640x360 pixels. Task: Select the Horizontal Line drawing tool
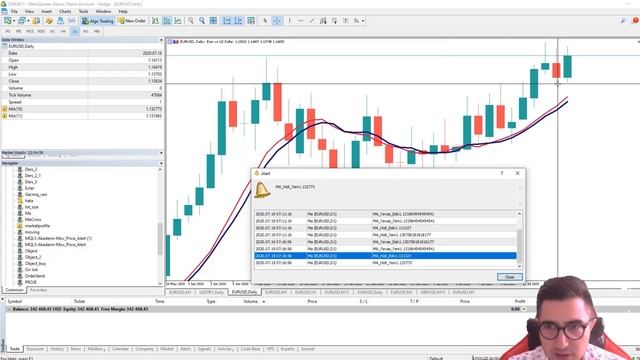[x=301, y=20]
